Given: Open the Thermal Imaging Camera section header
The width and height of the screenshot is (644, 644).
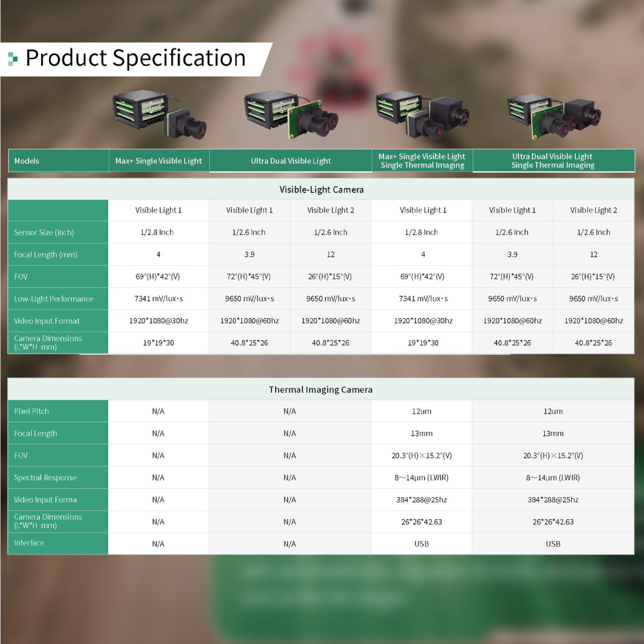Looking at the screenshot, I should (322, 389).
